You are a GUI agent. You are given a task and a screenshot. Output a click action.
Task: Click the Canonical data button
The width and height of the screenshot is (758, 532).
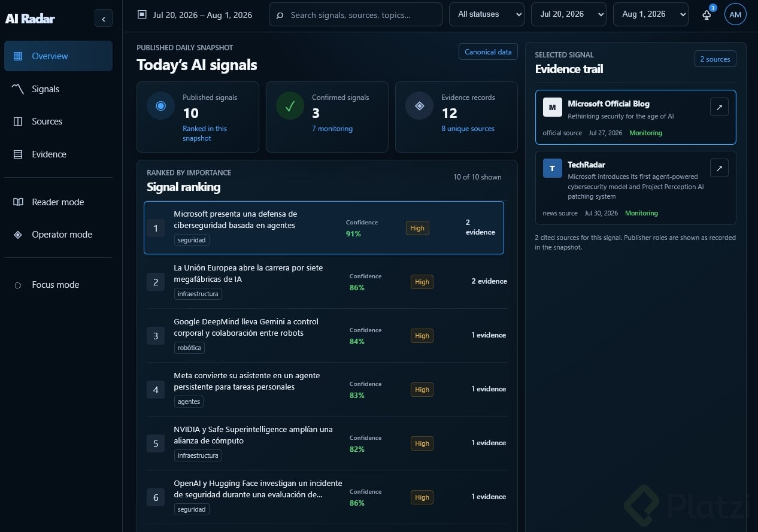click(488, 52)
